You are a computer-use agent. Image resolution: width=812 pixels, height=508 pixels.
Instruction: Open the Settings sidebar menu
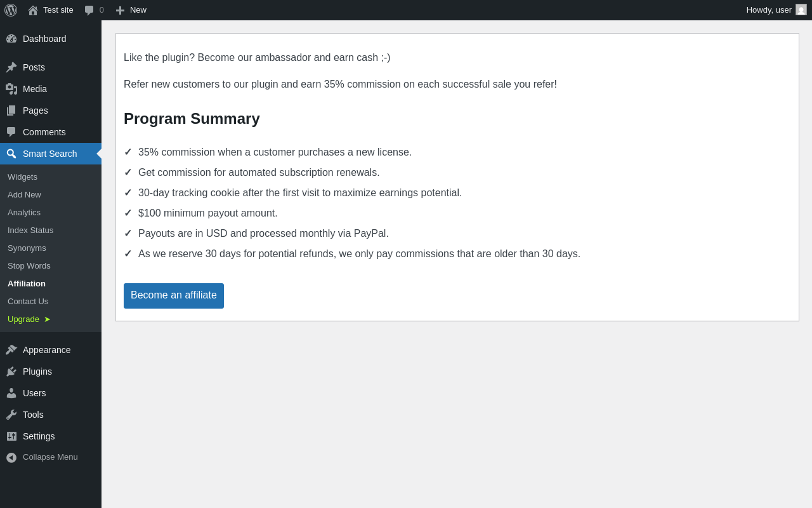click(x=39, y=436)
